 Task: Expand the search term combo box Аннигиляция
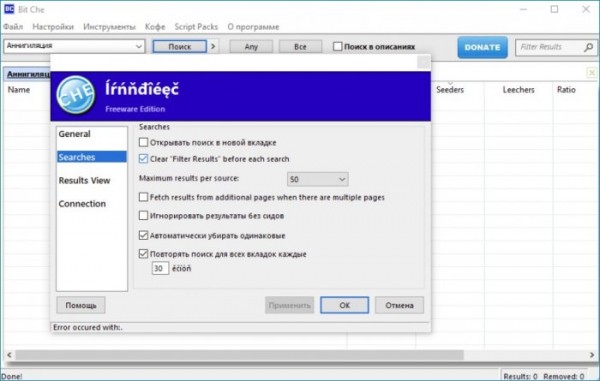pos(139,46)
